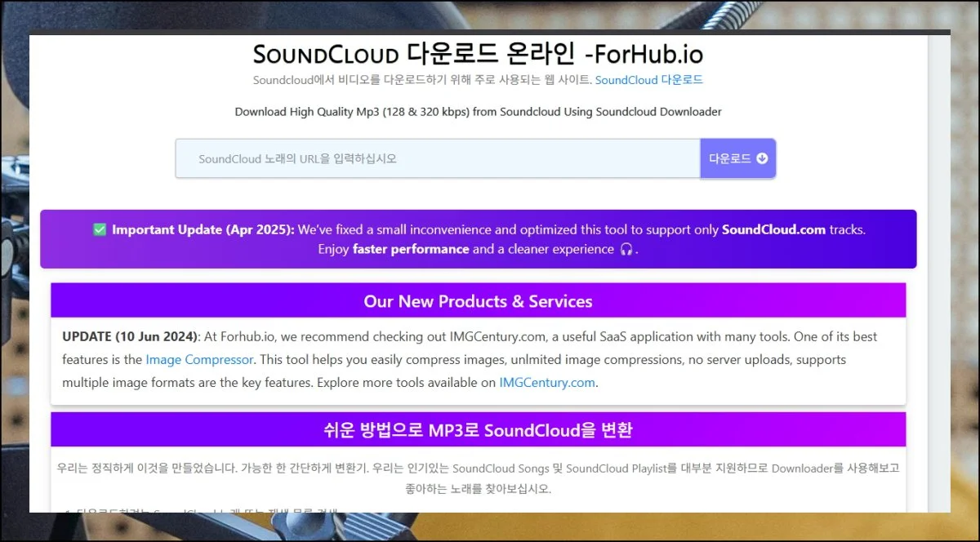Click the bold Important Update (Apr 2025) text
980x542 pixels.
tap(203, 230)
